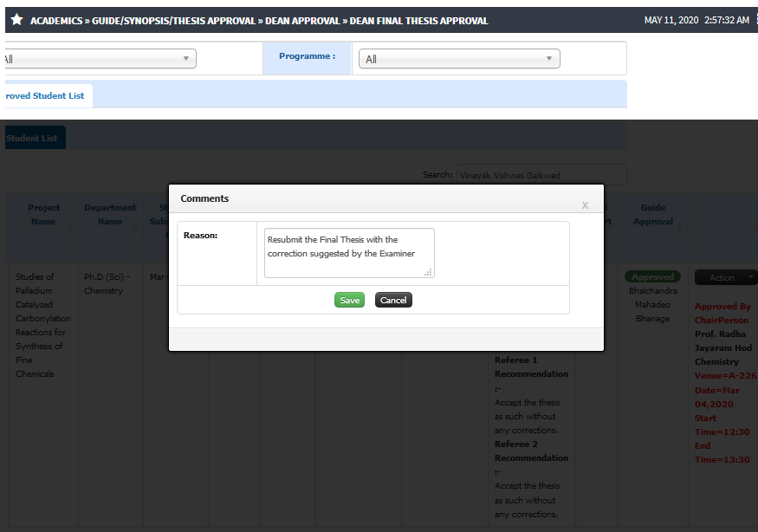
Task: Click the Search input field
Action: pyautogui.click(x=541, y=175)
